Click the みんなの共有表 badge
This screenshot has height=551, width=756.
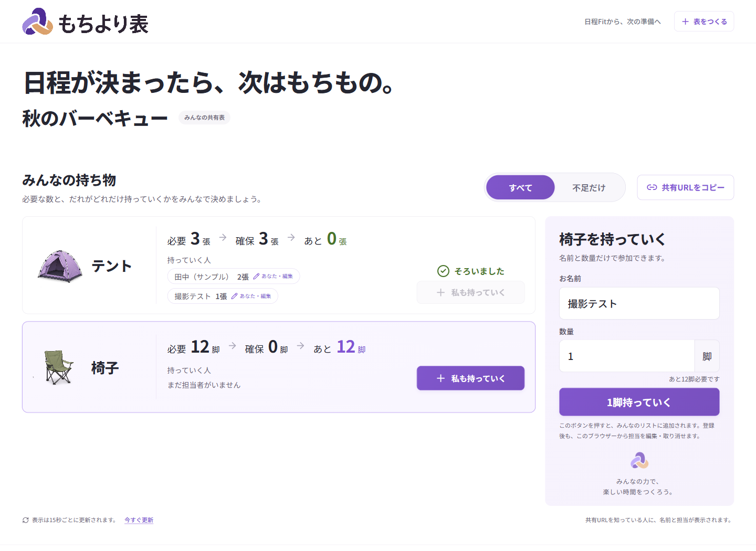pos(204,118)
